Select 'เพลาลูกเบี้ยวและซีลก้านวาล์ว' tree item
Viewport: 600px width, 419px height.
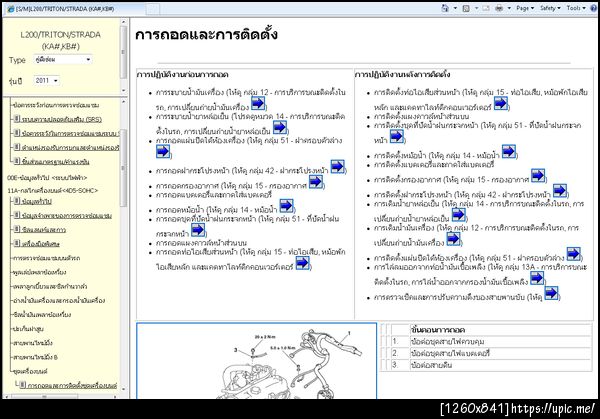click(50, 286)
